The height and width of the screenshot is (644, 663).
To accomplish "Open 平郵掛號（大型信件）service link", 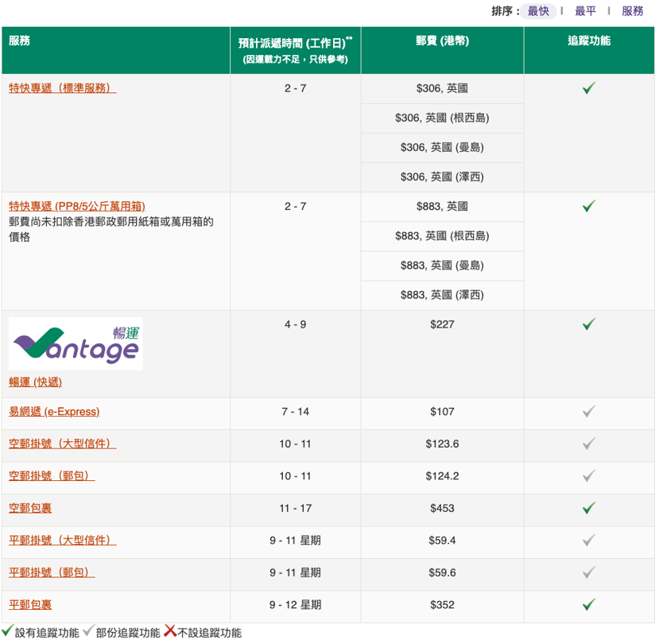I will [62, 541].
